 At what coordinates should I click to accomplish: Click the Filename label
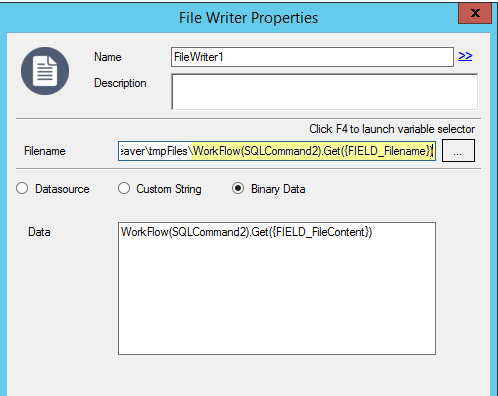(45, 151)
